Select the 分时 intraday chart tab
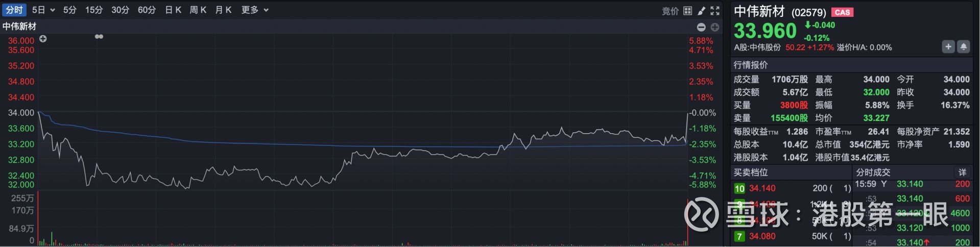 (x=14, y=10)
